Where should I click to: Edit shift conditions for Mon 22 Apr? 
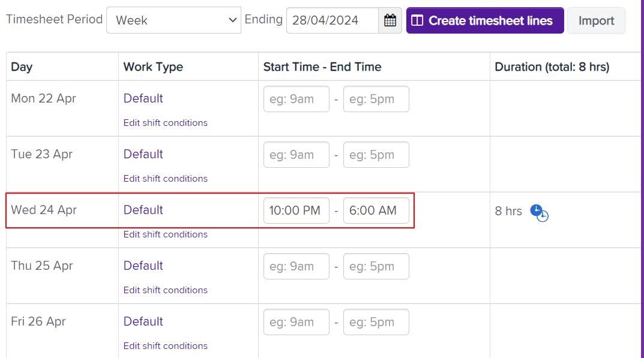click(x=166, y=123)
